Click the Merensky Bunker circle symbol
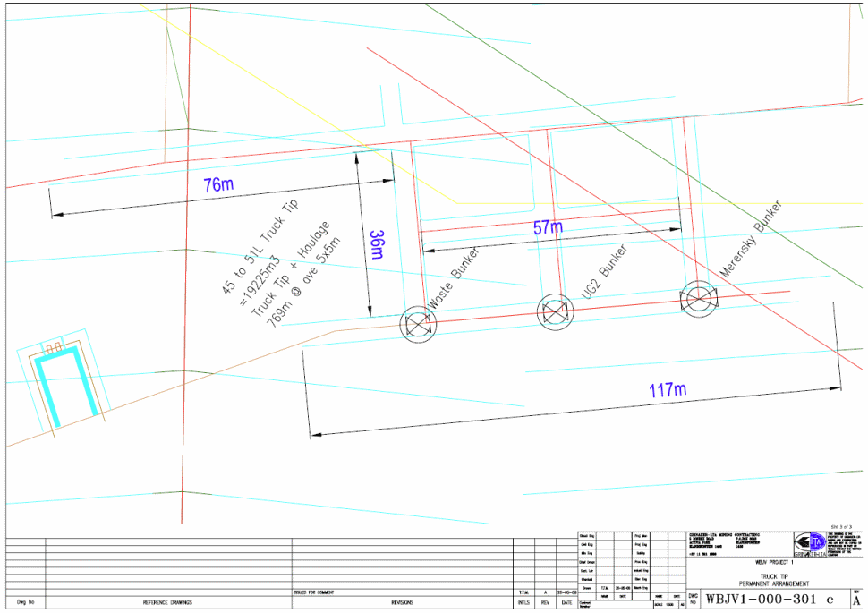868x613 pixels. 698,297
